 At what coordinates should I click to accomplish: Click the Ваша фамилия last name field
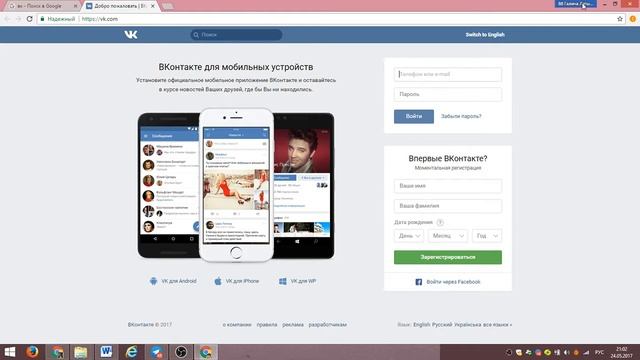(448, 206)
